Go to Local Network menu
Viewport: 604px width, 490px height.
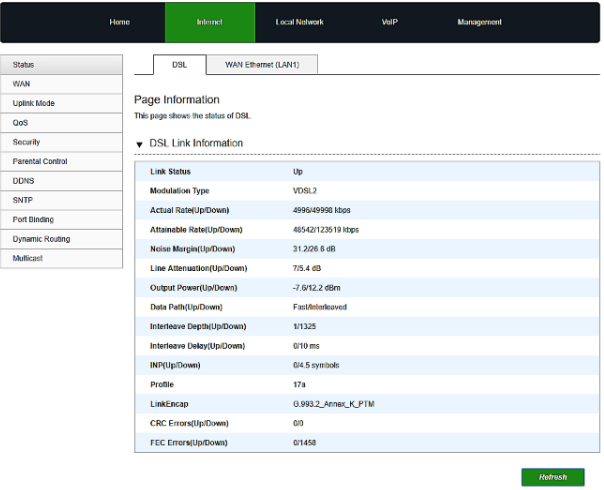pos(299,22)
